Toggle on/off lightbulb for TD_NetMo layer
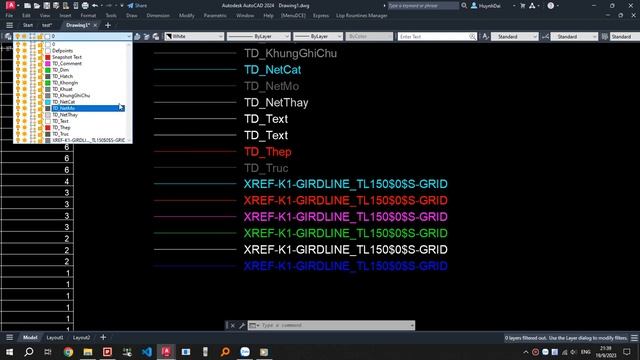Screen dimensions: 640x360 pos(18,108)
